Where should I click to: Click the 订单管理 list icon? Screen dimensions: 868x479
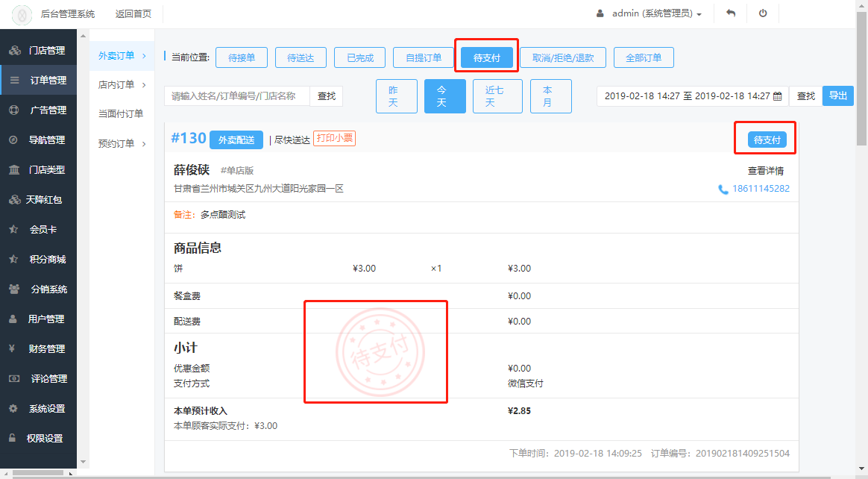pos(15,81)
